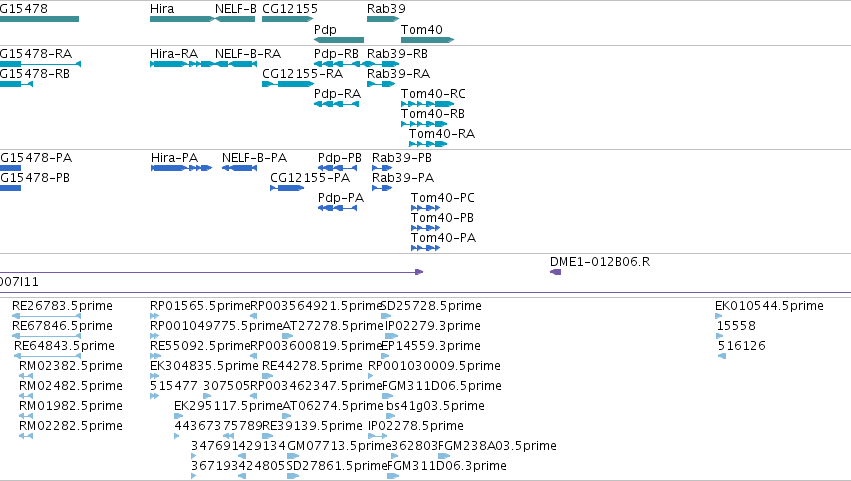
Task: Select the 515477 EST label
Action: [174, 387]
